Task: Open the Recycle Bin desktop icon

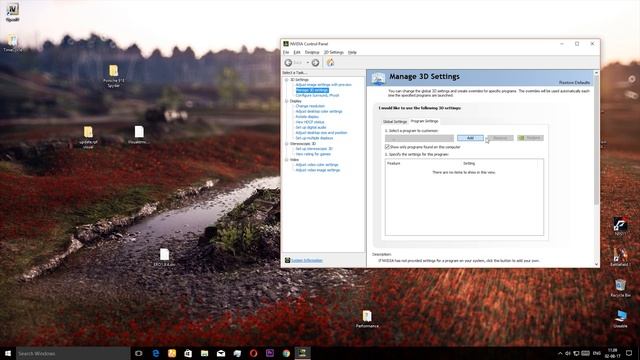Action: tap(620, 288)
